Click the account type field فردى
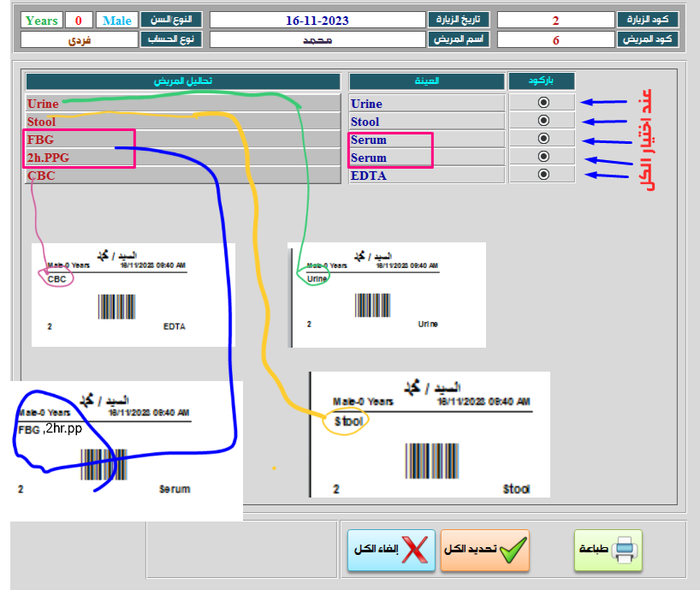 (80, 39)
